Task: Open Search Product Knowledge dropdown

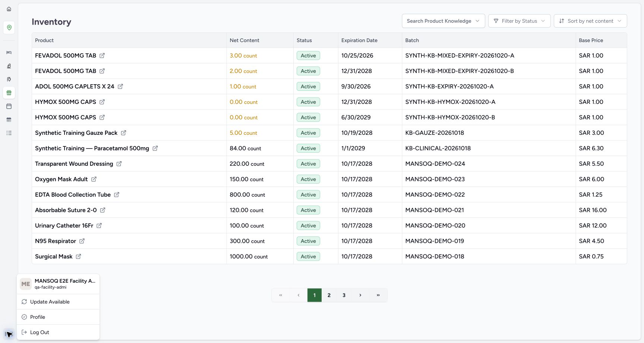Action: click(x=443, y=21)
